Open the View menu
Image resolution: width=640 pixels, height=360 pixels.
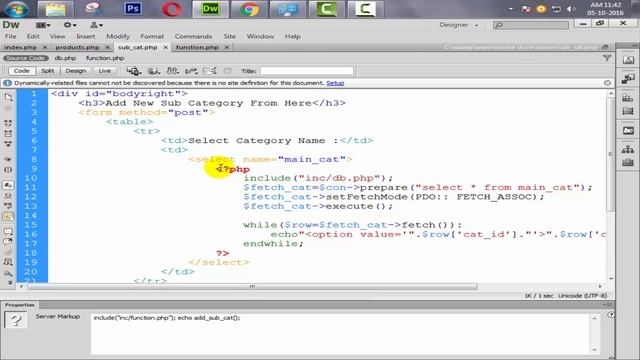pyautogui.click(x=58, y=36)
